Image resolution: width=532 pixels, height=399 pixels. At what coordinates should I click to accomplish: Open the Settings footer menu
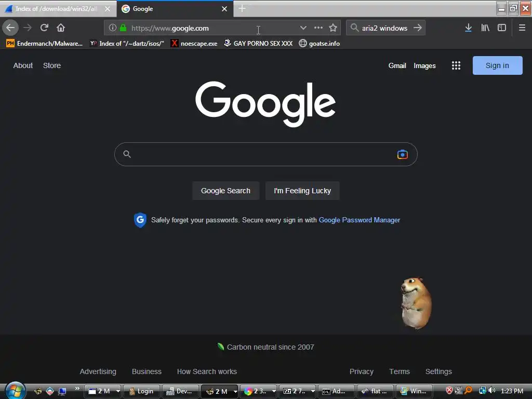[x=438, y=371]
